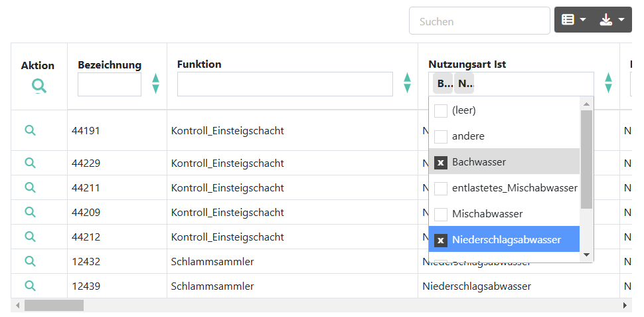Click the magnifier icon beside 12439

pos(30,286)
